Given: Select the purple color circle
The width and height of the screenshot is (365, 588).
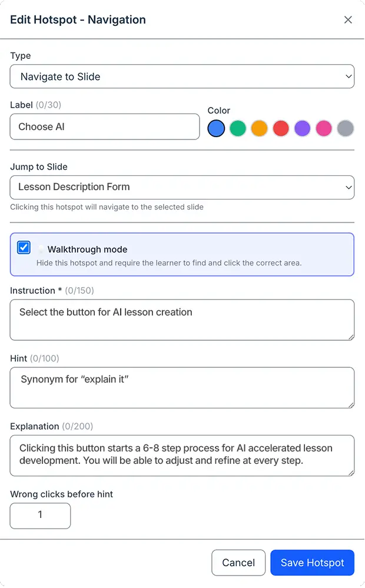Looking at the screenshot, I should pyautogui.click(x=302, y=128).
